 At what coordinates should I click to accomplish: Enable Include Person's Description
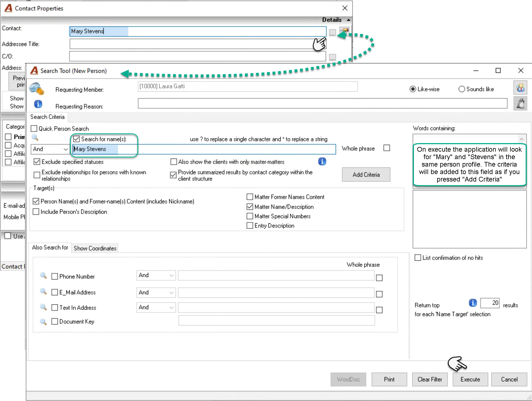click(36, 212)
